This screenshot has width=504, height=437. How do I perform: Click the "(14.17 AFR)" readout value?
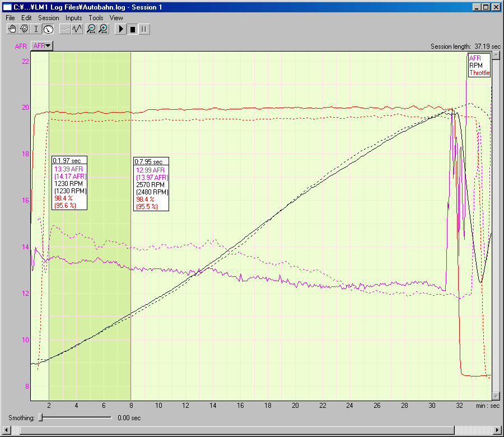click(71, 176)
